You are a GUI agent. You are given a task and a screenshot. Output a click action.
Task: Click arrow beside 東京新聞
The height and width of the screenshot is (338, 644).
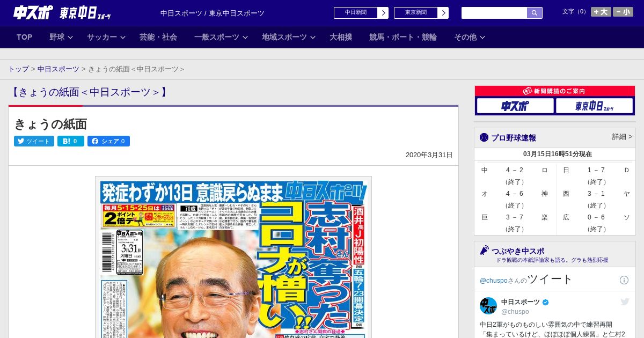pos(443,13)
